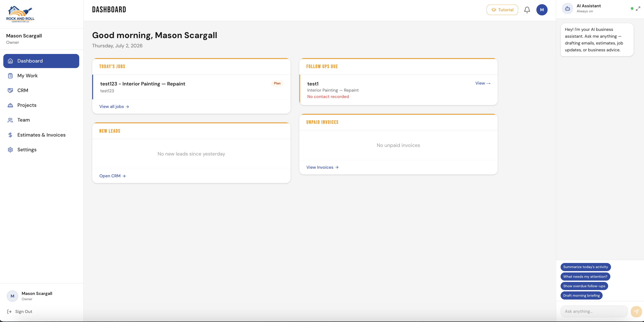Open notifications bell
The height and width of the screenshot is (322, 644).
pyautogui.click(x=527, y=10)
